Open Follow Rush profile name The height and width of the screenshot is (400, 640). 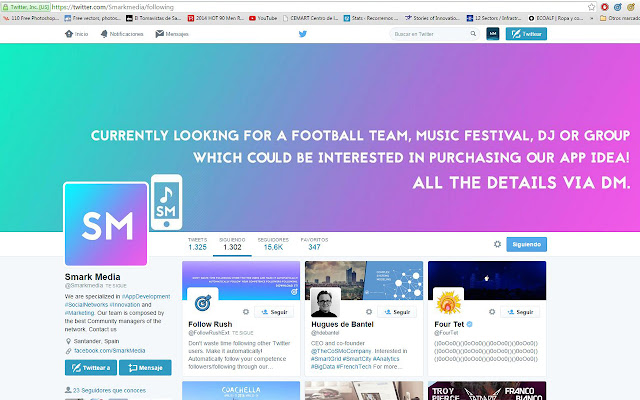[x=210, y=324]
